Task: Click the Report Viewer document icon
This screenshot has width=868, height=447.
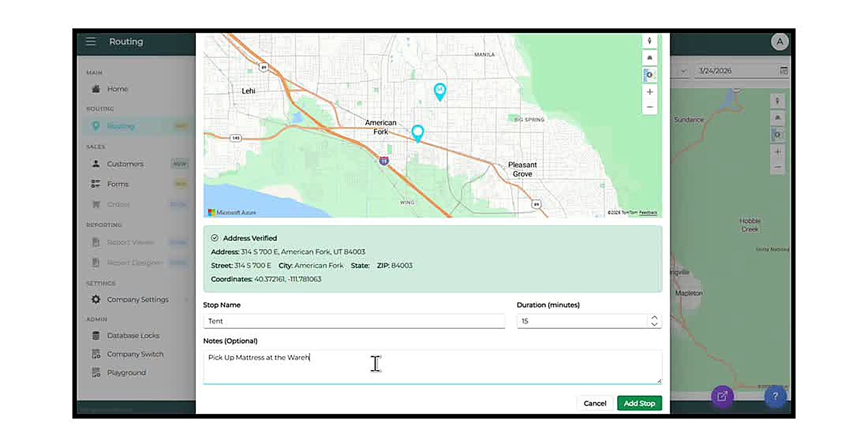Action: click(x=96, y=242)
